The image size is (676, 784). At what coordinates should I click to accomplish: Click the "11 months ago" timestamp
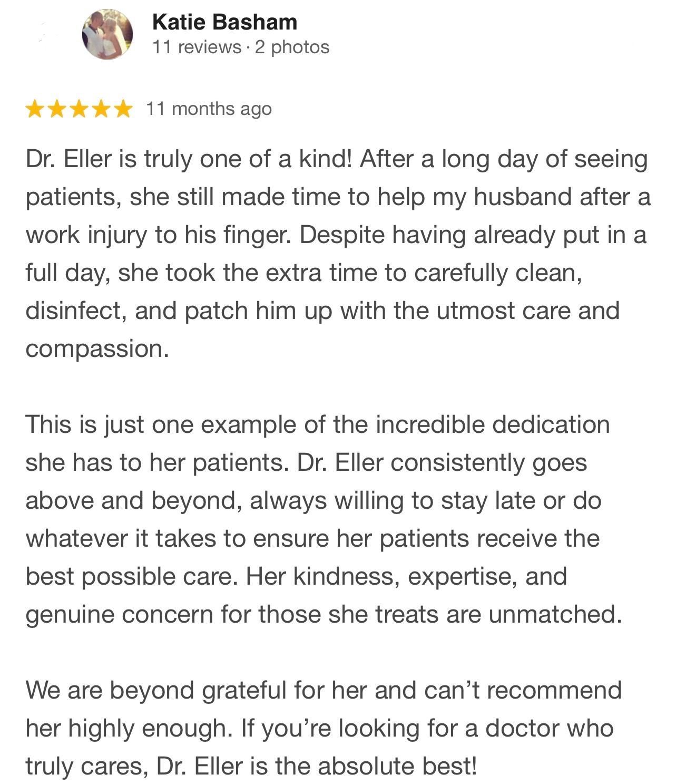209,109
